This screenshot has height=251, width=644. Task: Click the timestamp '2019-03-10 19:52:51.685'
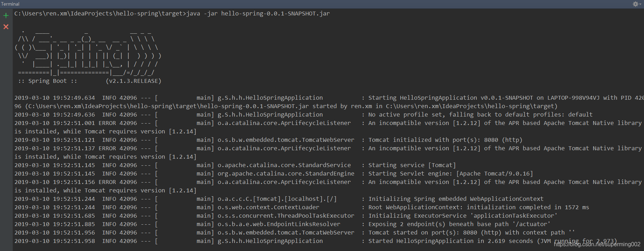[x=55, y=216]
